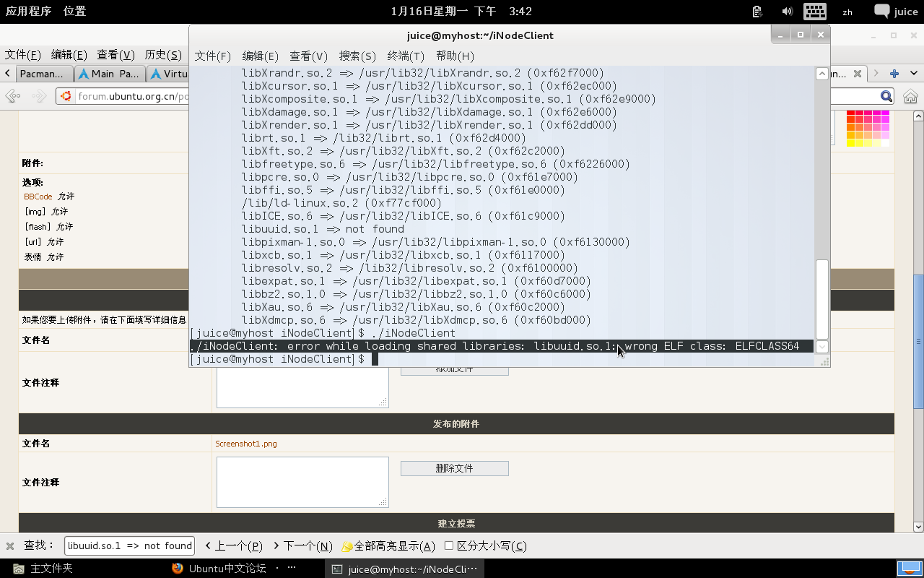Image resolution: width=924 pixels, height=578 pixels.
Task: Click the 'libuuid.so.1 => not found' line
Action: click(323, 229)
